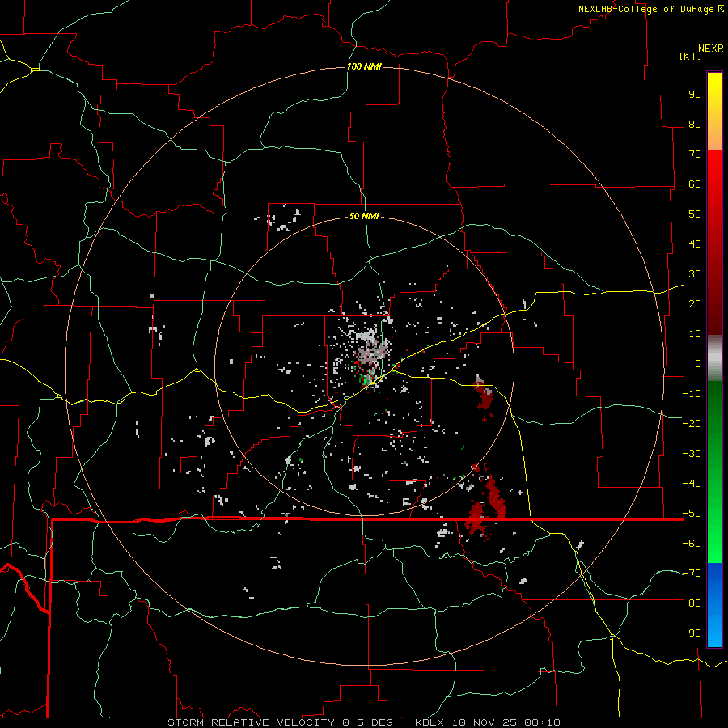Click the -50 value on the velocity scale

[692, 514]
